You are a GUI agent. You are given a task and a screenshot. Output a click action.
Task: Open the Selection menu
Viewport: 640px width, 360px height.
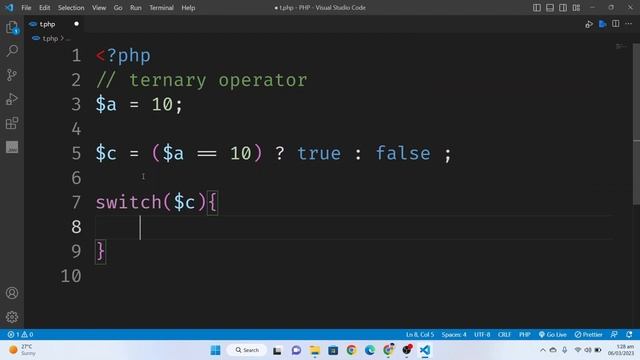pos(71,8)
